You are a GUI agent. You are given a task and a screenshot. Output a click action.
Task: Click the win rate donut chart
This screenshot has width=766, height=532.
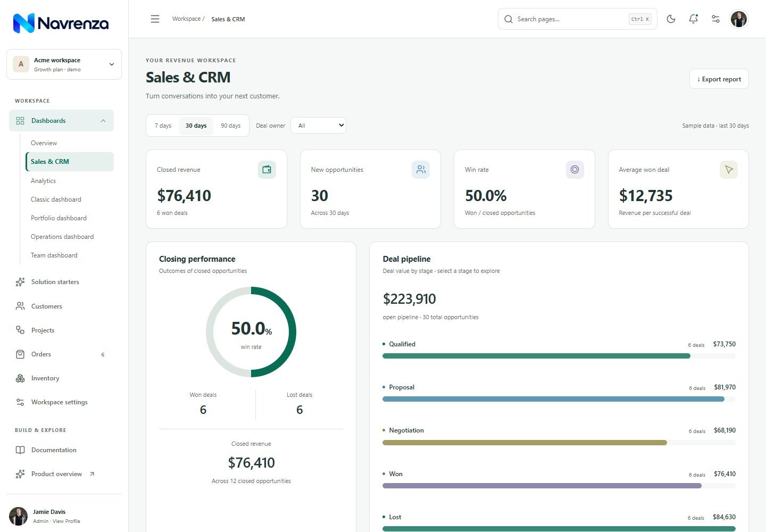pos(251,332)
